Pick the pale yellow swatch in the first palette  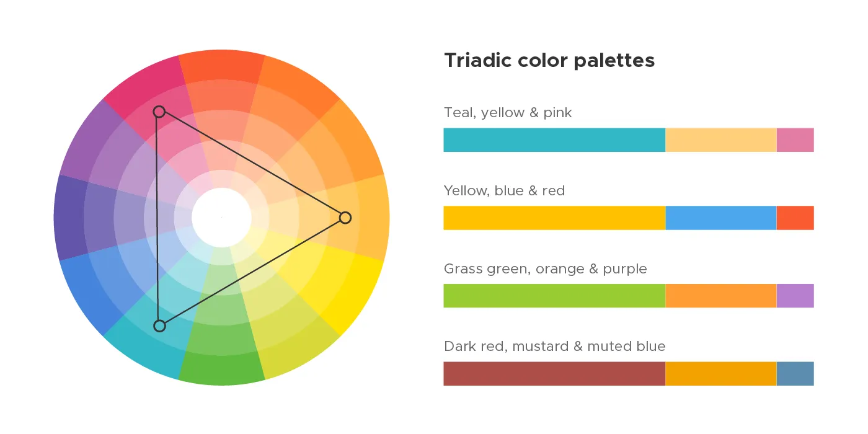pyautogui.click(x=720, y=140)
